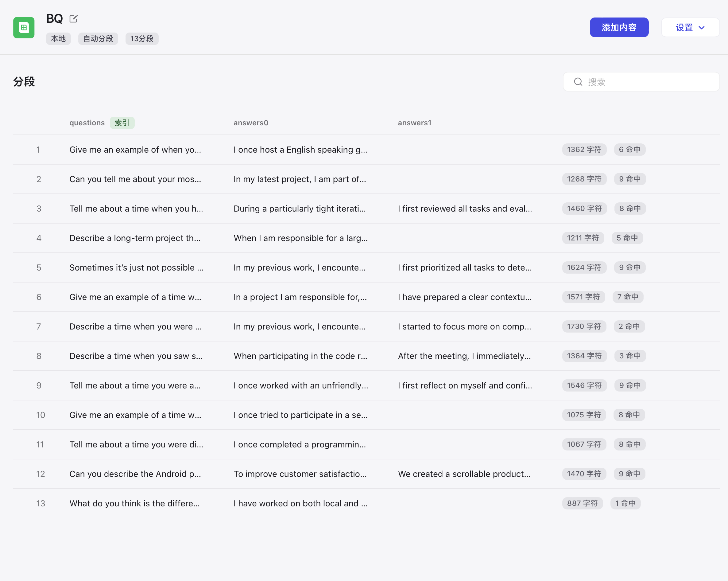Open row 13 about local and remote

300,503
